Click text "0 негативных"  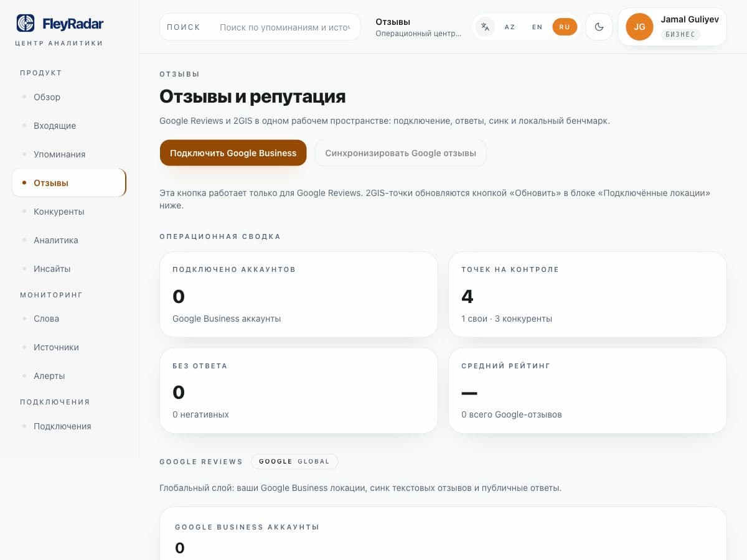point(200,414)
